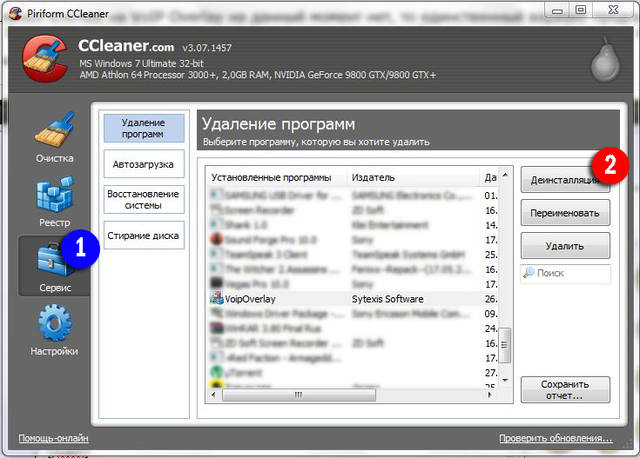Click the VoipOverlay program icon

point(216,298)
